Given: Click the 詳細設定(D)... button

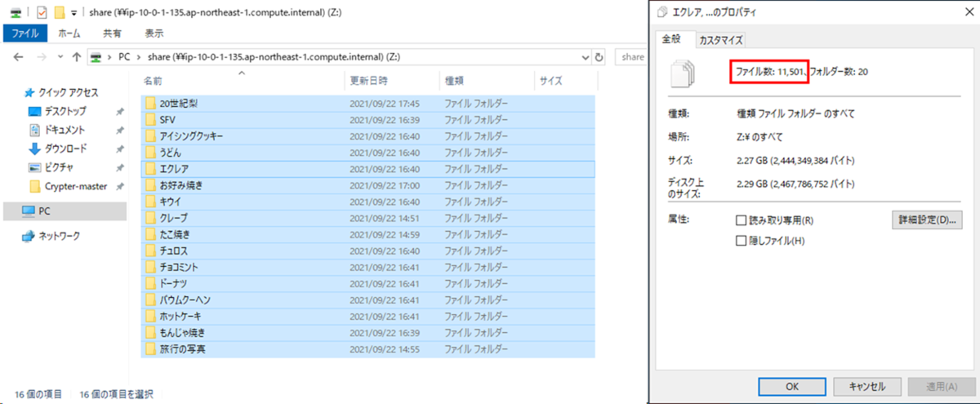Looking at the screenshot, I should pos(928,220).
